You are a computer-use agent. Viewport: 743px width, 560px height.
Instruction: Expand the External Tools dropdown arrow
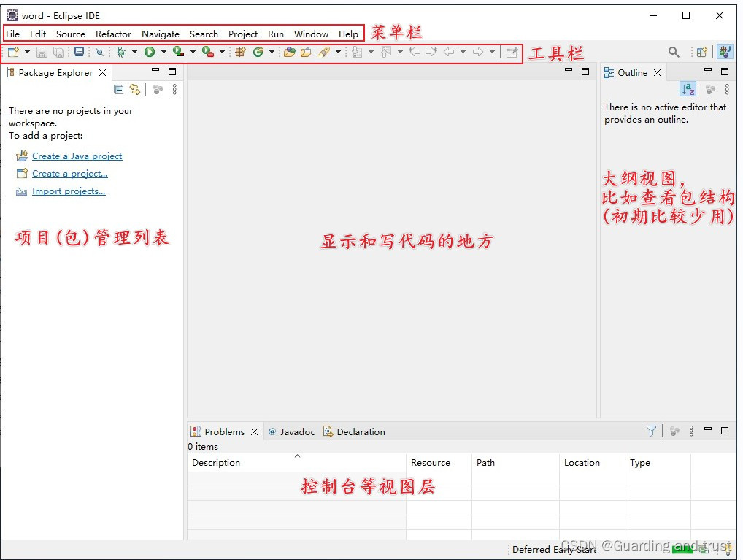click(222, 52)
